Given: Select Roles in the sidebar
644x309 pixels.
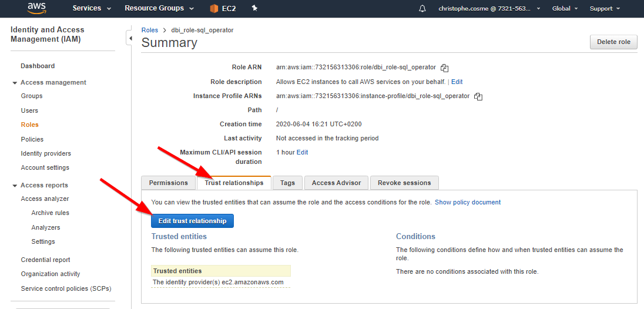Looking at the screenshot, I should pos(29,125).
